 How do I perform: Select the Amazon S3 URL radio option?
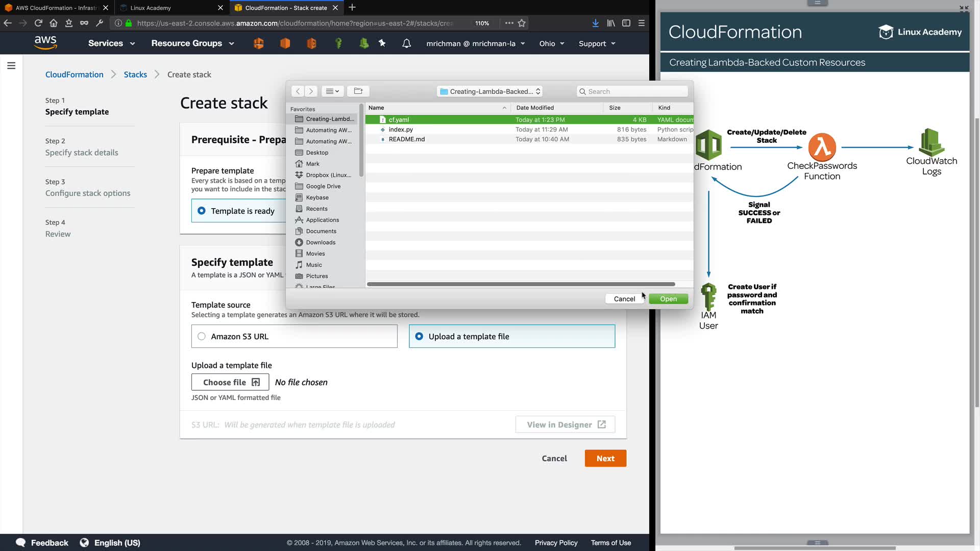click(202, 336)
